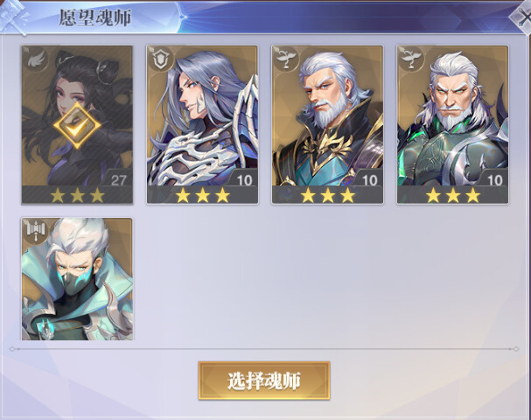Viewport: 531px width, 420px height.
Task: Click the plant class icon on the blue-robed elder card
Action: click(x=285, y=59)
